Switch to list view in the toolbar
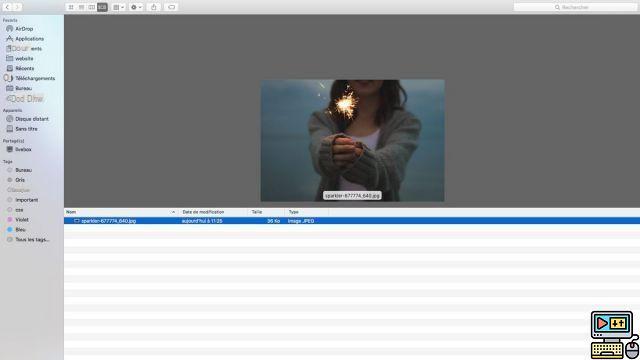 pyautogui.click(x=81, y=7)
